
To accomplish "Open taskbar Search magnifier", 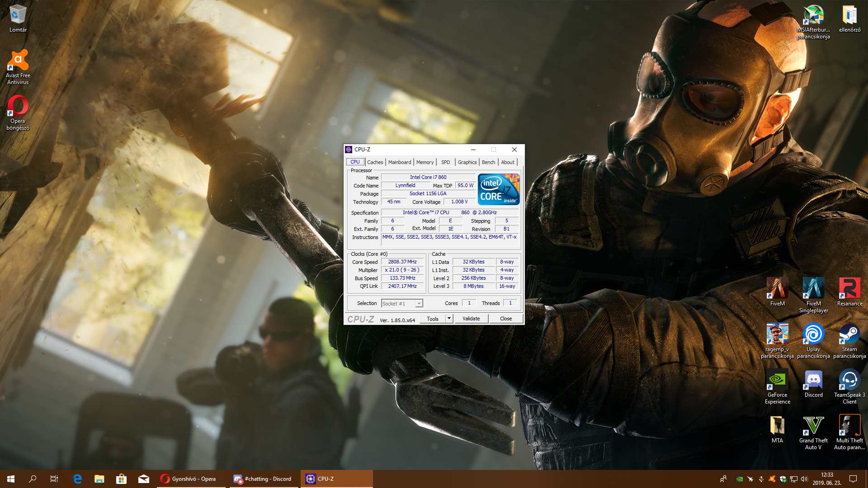I will 33,479.
